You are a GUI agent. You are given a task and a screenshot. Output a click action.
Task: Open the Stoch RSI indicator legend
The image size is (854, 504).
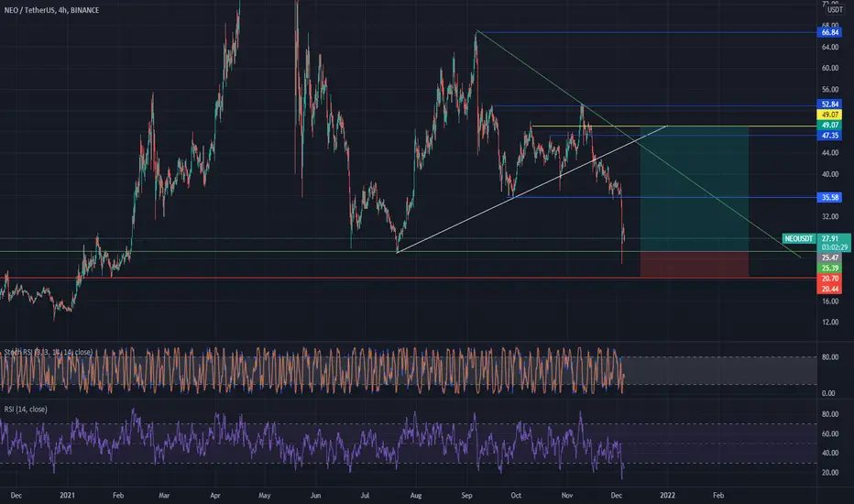pyautogui.click(x=48, y=353)
